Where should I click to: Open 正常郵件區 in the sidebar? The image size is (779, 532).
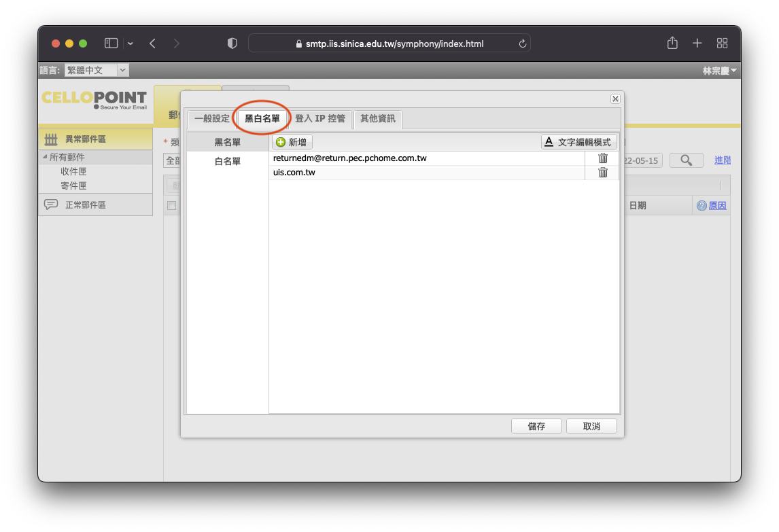(x=95, y=205)
